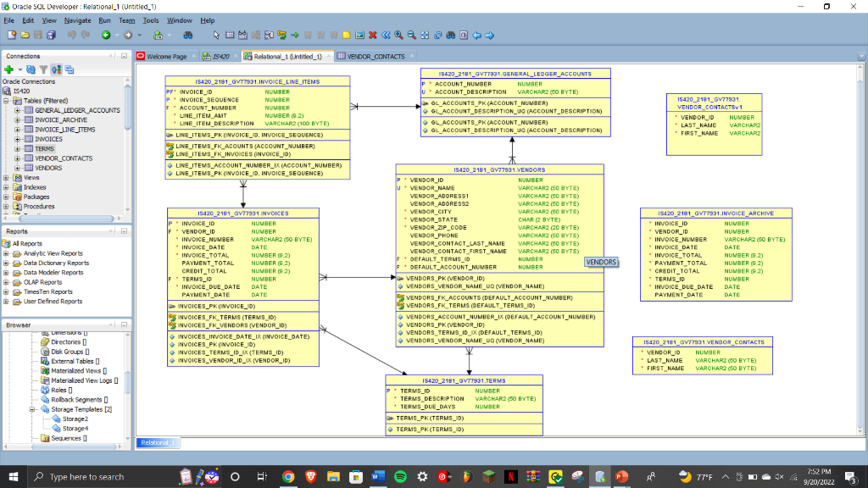Minimize the Browser panel
The image size is (868, 488).
coord(124,324)
